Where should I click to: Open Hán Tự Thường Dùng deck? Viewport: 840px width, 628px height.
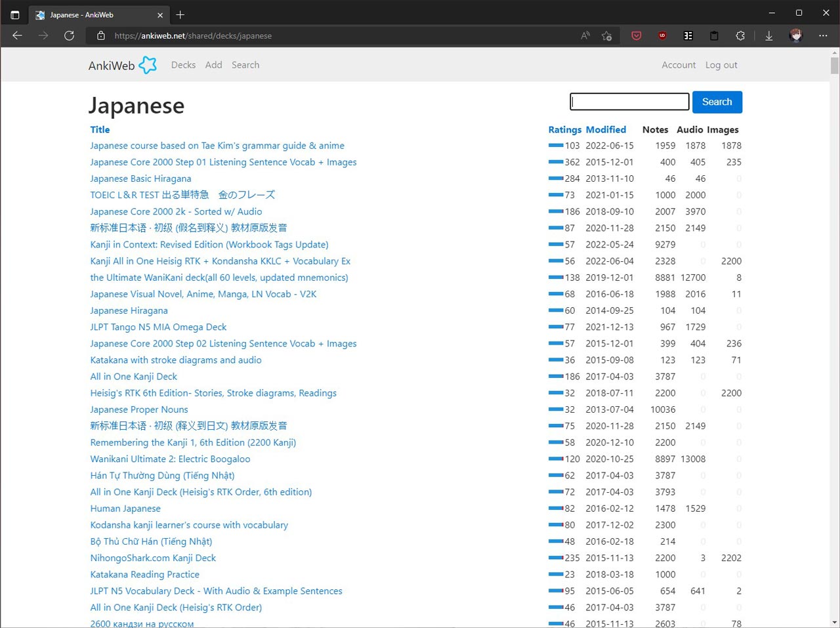click(x=162, y=475)
